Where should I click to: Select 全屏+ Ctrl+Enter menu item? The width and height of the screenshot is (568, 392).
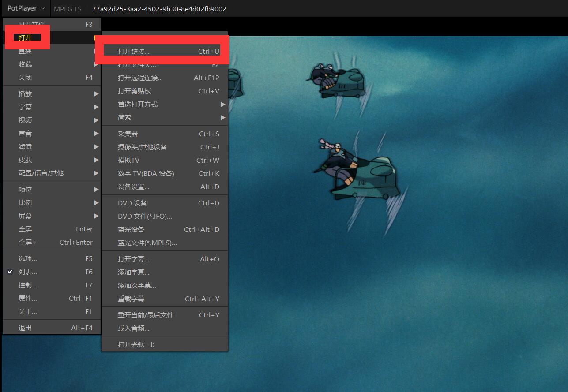click(x=52, y=243)
